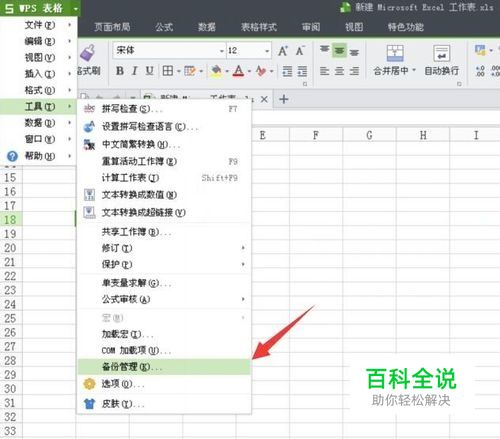
Task: Expand the Formula Auditing submenu
Action: point(164,299)
